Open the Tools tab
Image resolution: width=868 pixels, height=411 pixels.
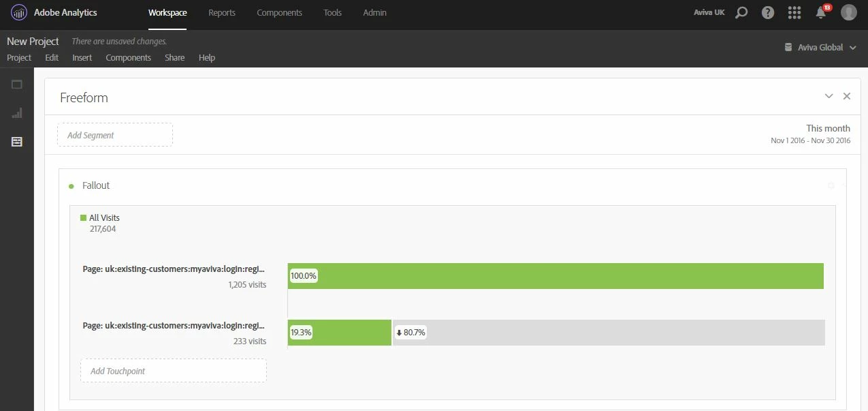[x=333, y=12]
